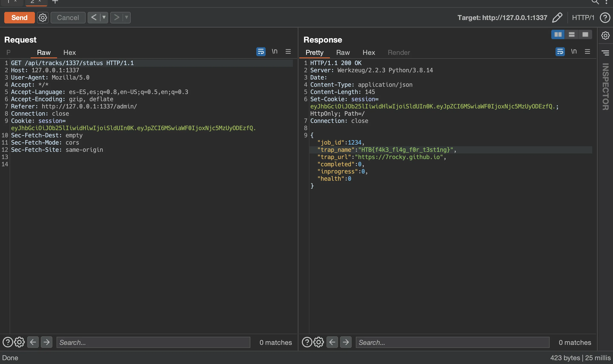
Task: Click the Cancel button
Action: [68, 18]
